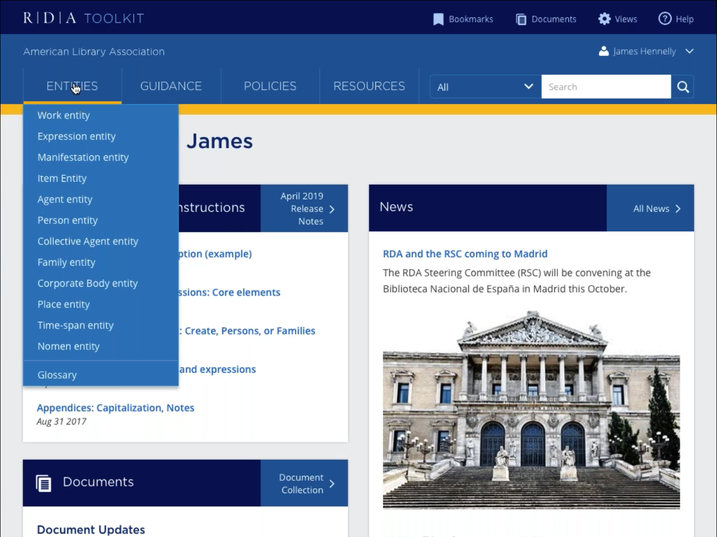717x537 pixels.
Task: Select Person entity from the dropdown
Action: pos(101,220)
